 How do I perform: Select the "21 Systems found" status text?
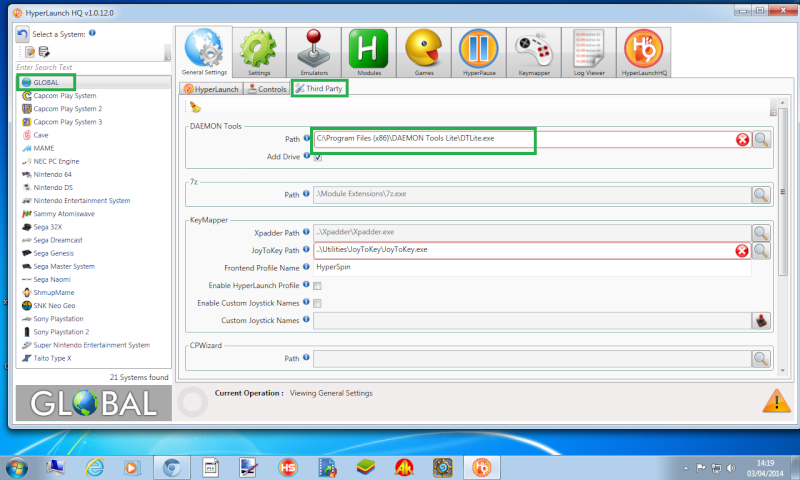pyautogui.click(x=139, y=377)
